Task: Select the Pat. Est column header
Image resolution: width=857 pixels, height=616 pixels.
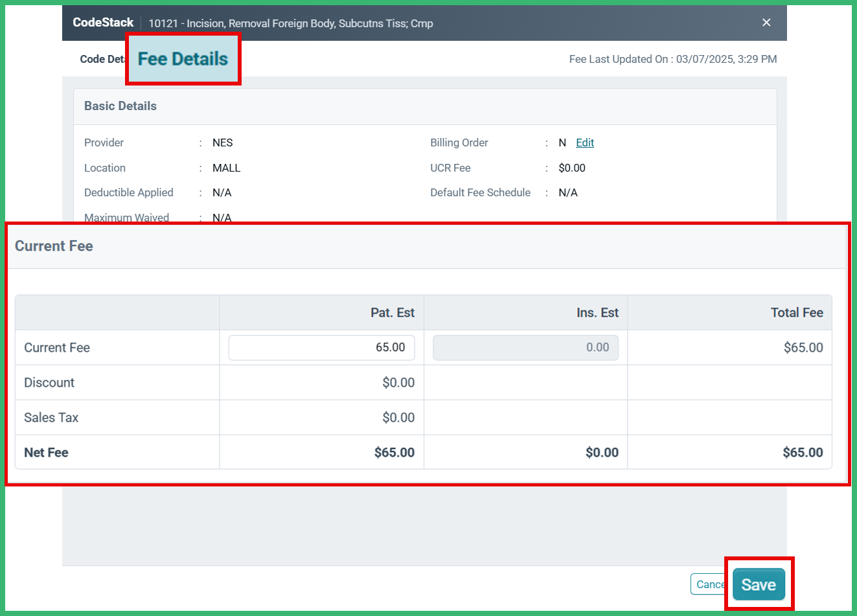Action: pyautogui.click(x=392, y=313)
